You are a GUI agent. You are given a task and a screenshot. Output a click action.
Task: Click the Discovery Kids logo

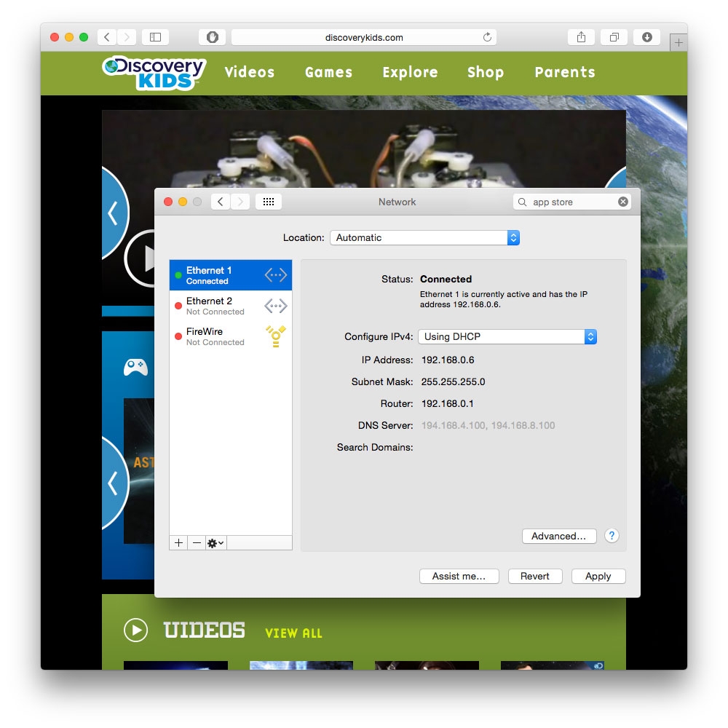coord(153,73)
